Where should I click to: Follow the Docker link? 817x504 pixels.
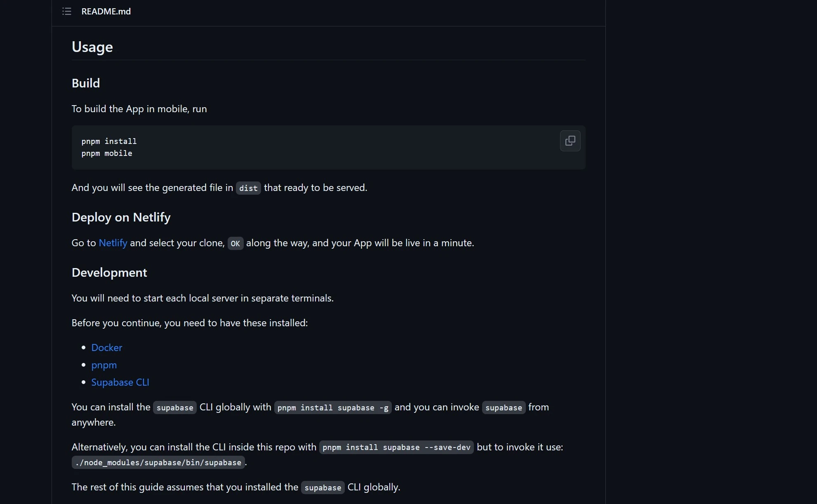[107, 348]
